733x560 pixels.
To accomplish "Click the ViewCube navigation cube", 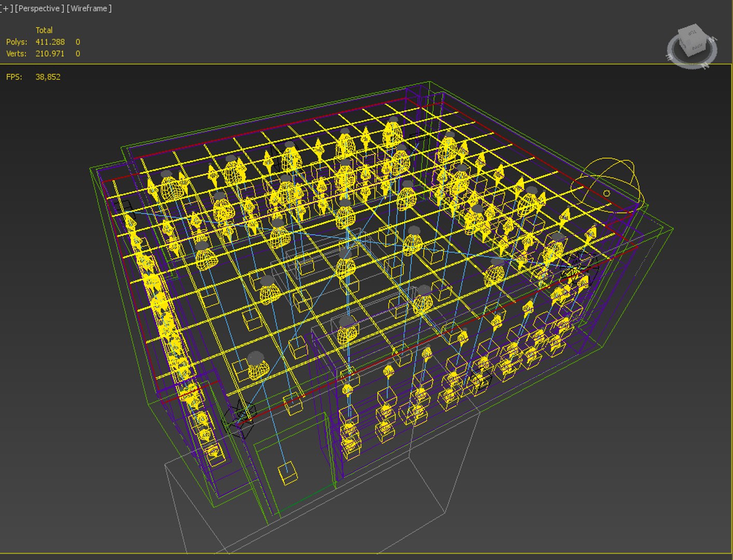I will (x=692, y=45).
